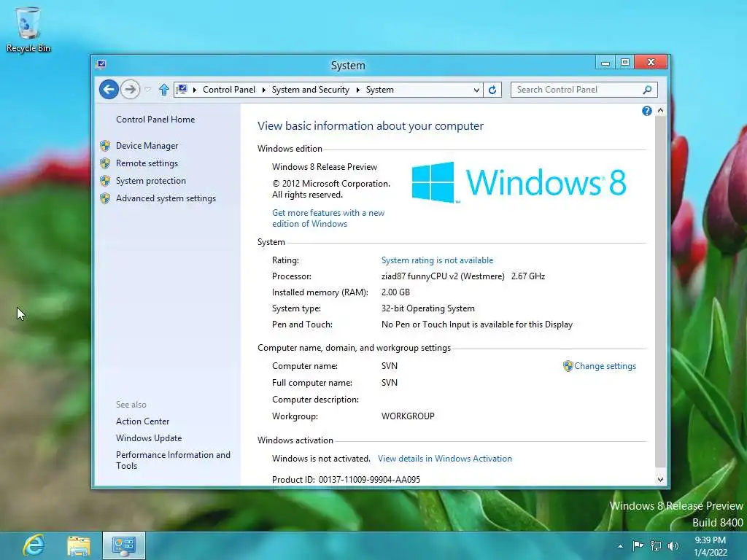Expand chevron after System and Security
This screenshot has width=747, height=560.
pyautogui.click(x=357, y=90)
